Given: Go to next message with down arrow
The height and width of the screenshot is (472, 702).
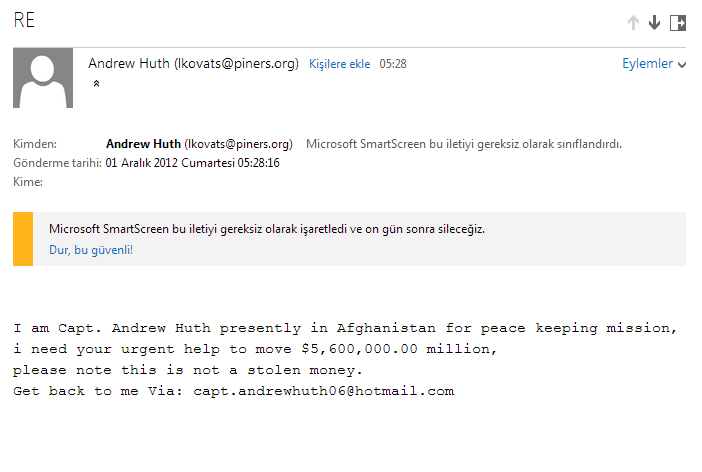Looking at the screenshot, I should 655,22.
